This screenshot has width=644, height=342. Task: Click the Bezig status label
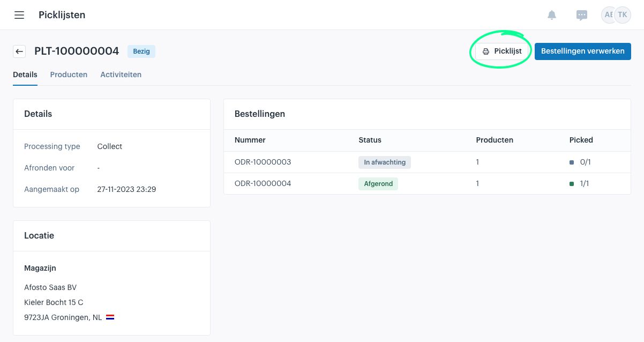click(141, 51)
